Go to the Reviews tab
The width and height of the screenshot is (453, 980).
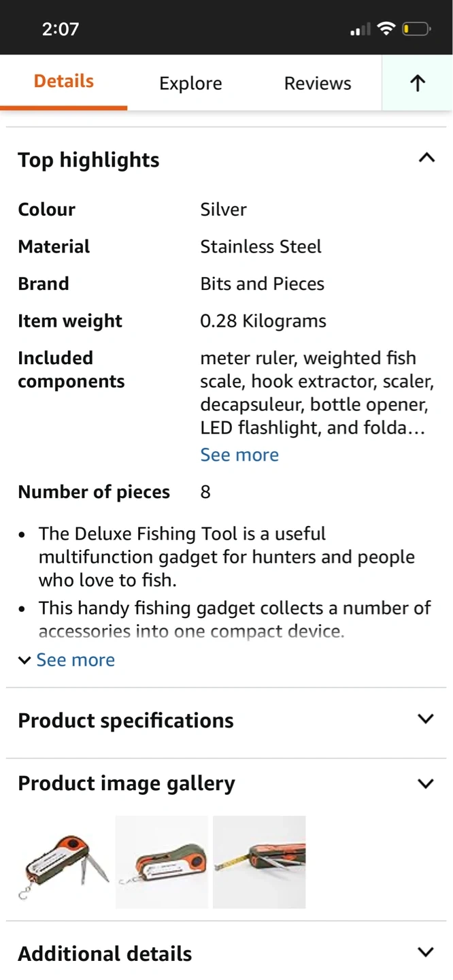pos(318,83)
